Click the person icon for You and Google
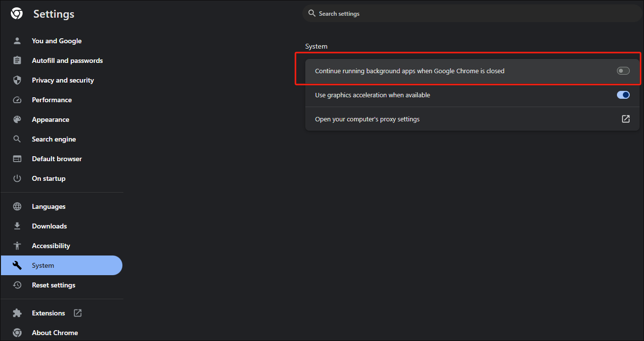Image resolution: width=644 pixels, height=341 pixels. point(17,41)
